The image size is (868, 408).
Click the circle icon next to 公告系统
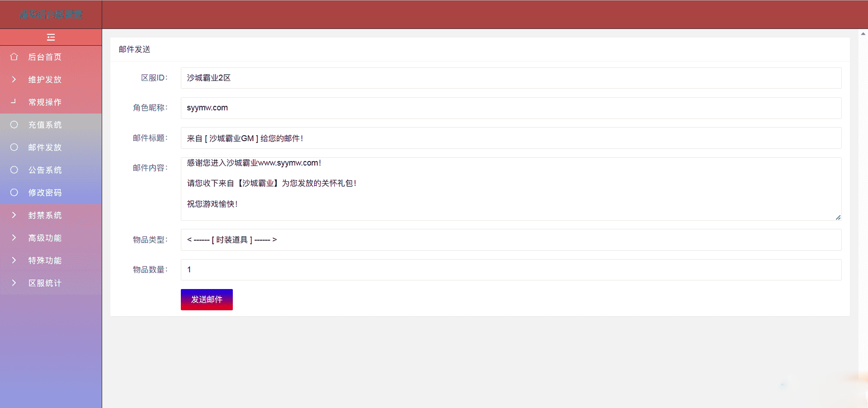[x=14, y=170]
